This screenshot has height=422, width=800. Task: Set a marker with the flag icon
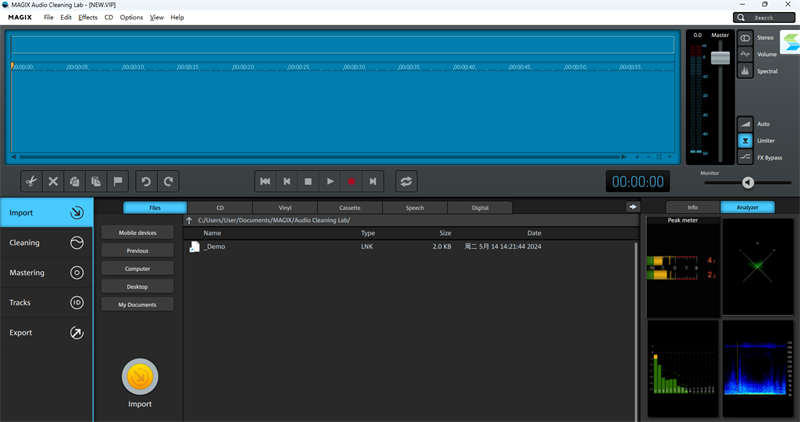click(x=118, y=181)
